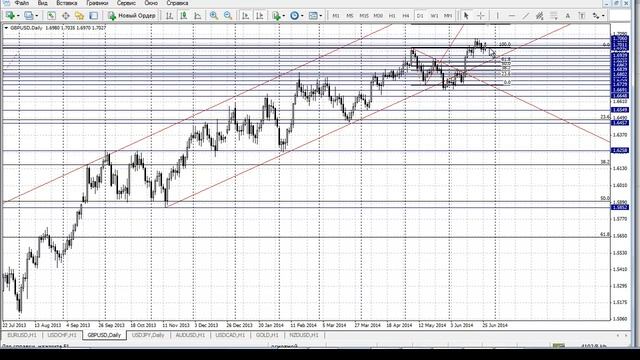Select the text label tool

(x=582, y=16)
